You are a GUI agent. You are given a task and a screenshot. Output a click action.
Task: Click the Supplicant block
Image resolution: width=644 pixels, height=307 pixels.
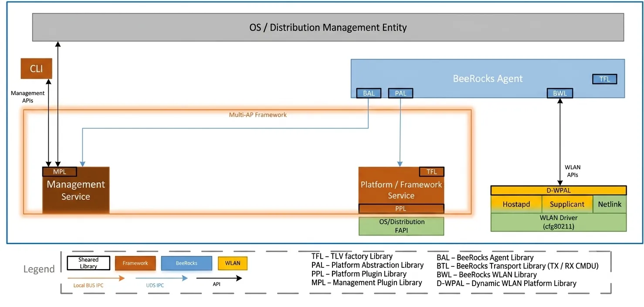tap(567, 204)
